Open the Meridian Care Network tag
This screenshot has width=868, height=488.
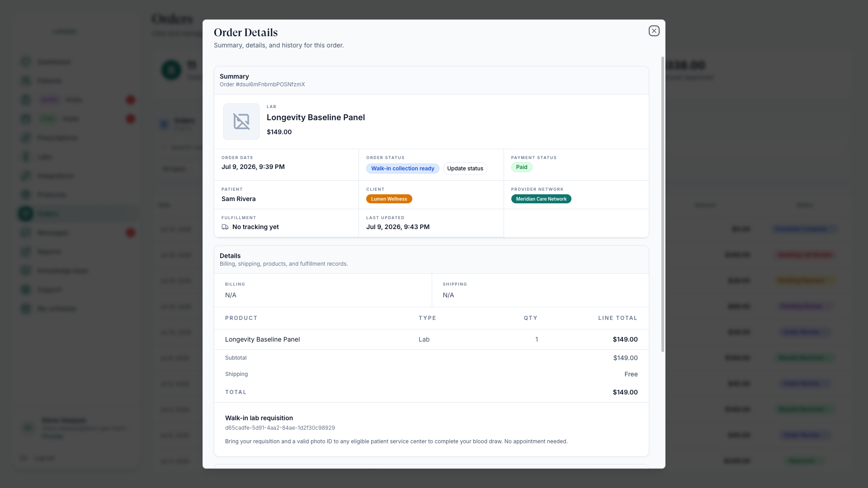coord(541,199)
